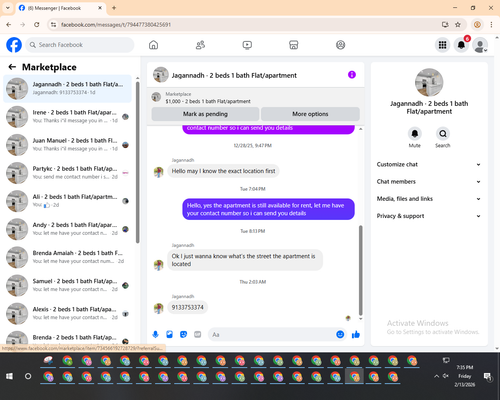Image resolution: width=500 pixels, height=400 pixels.
Task: Open account profile dropdown at top right
Action: 480,45
